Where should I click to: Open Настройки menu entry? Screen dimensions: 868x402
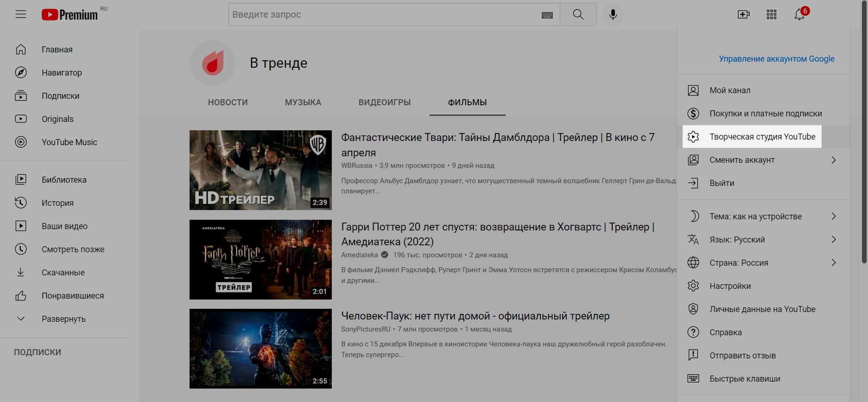[x=763, y=286]
